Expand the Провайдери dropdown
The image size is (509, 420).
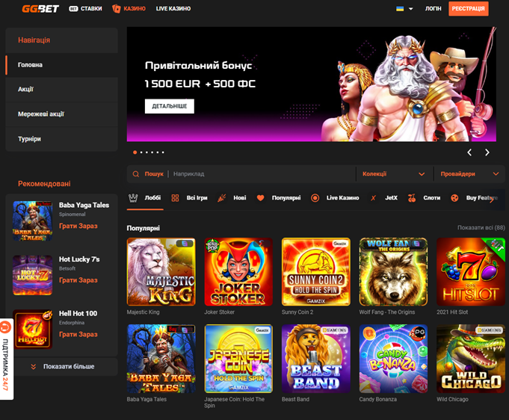469,174
